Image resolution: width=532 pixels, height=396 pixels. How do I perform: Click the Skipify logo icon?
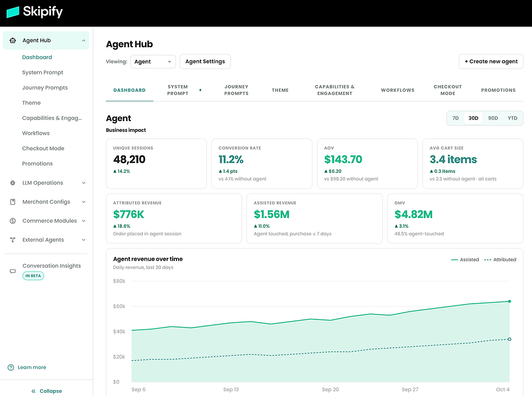pos(13,12)
